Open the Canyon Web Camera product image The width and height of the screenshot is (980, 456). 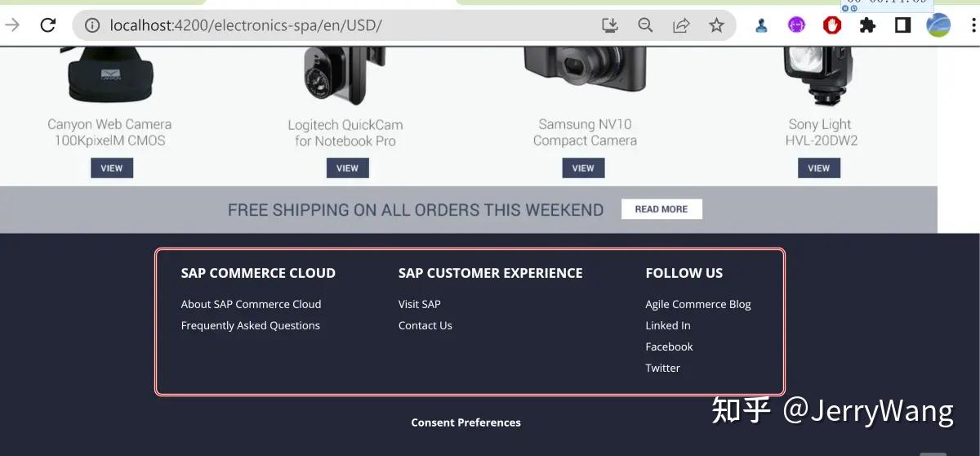coord(110,75)
